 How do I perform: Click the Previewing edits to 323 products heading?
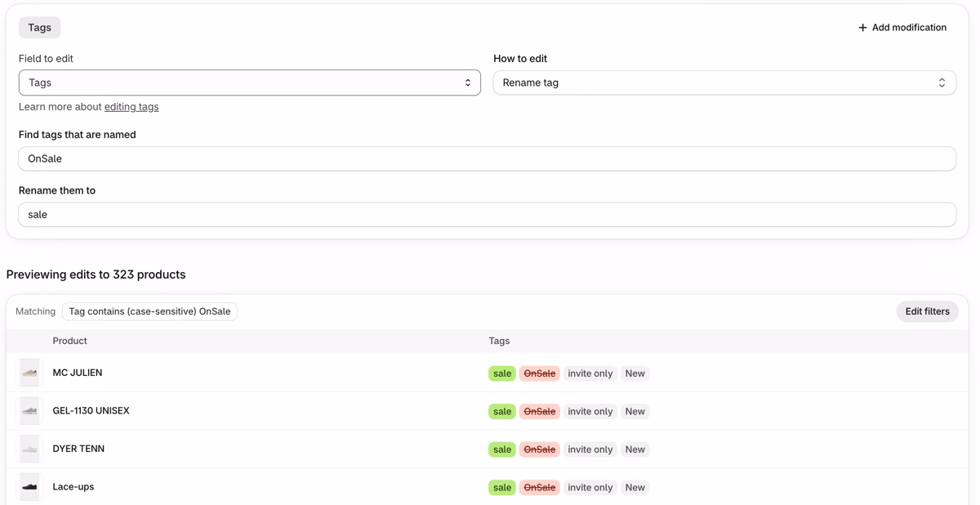click(x=96, y=275)
